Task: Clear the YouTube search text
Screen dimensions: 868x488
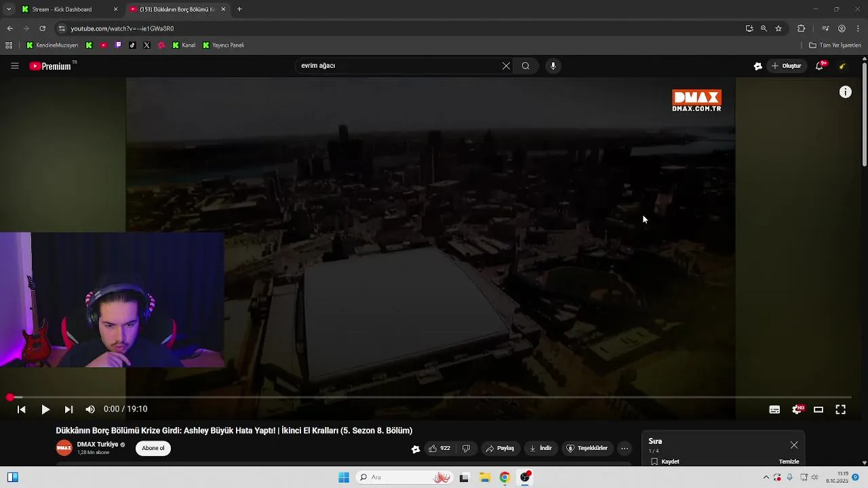Action: coord(506,66)
